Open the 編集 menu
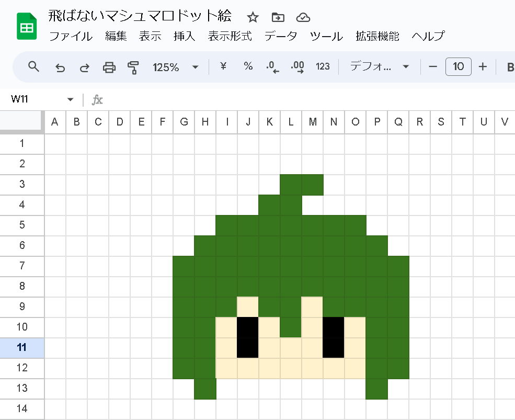This screenshot has height=420, width=515. point(116,36)
